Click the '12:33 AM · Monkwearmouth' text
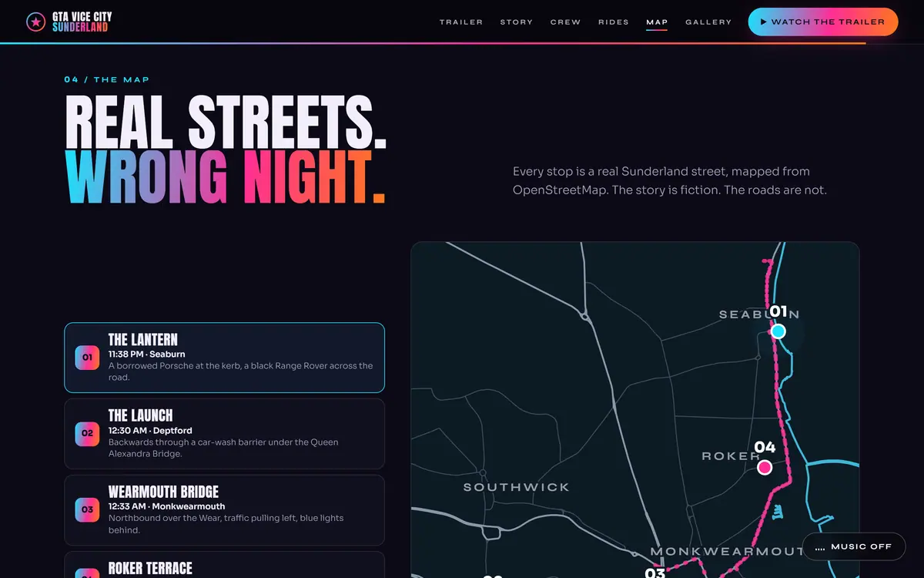The height and width of the screenshot is (578, 924). (166, 507)
